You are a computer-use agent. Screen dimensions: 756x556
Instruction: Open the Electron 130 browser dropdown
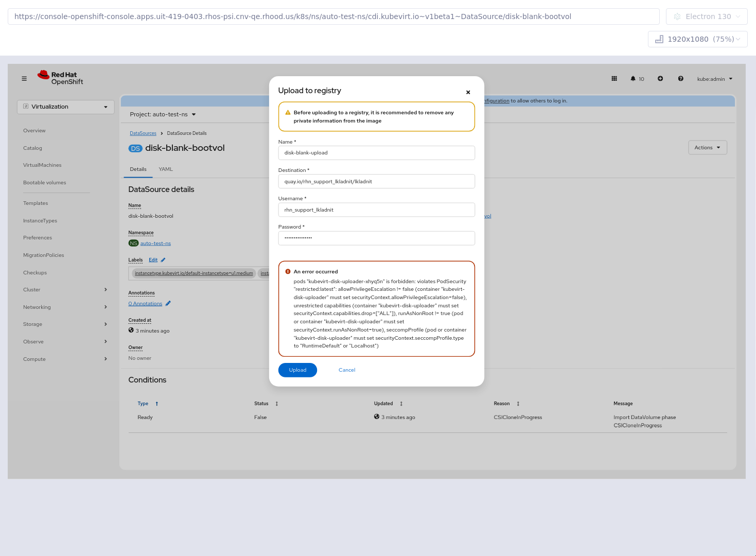tap(707, 16)
